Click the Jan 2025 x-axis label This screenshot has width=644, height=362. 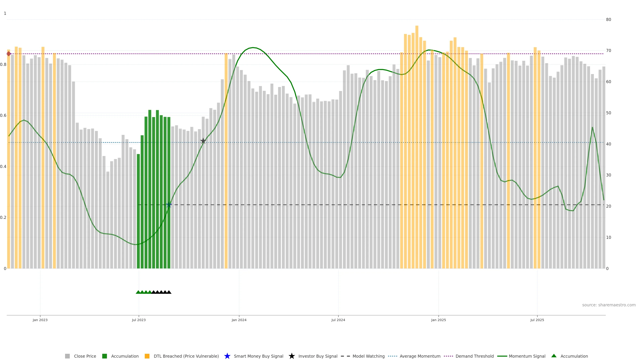(x=438, y=320)
